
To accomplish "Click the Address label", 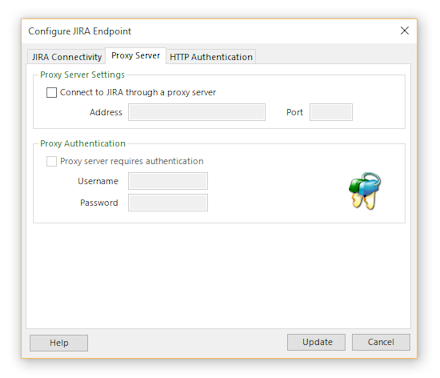I will point(106,112).
